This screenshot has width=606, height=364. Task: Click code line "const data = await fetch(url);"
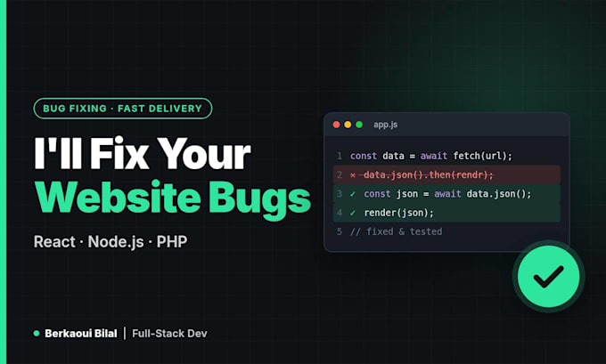pos(431,156)
